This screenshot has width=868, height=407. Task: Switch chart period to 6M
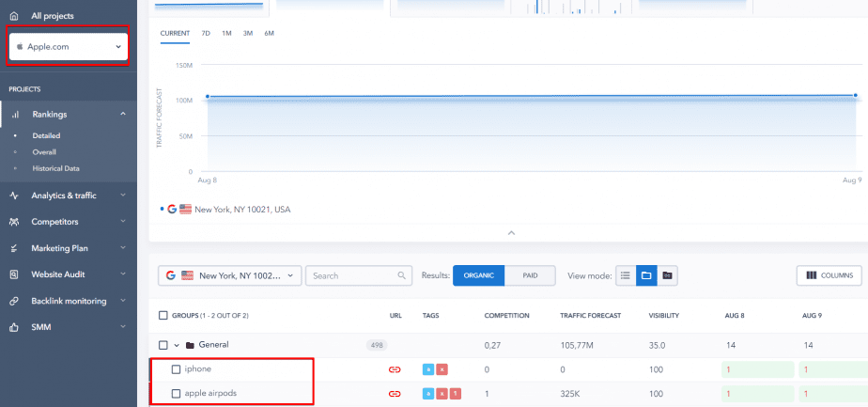pos(269,33)
